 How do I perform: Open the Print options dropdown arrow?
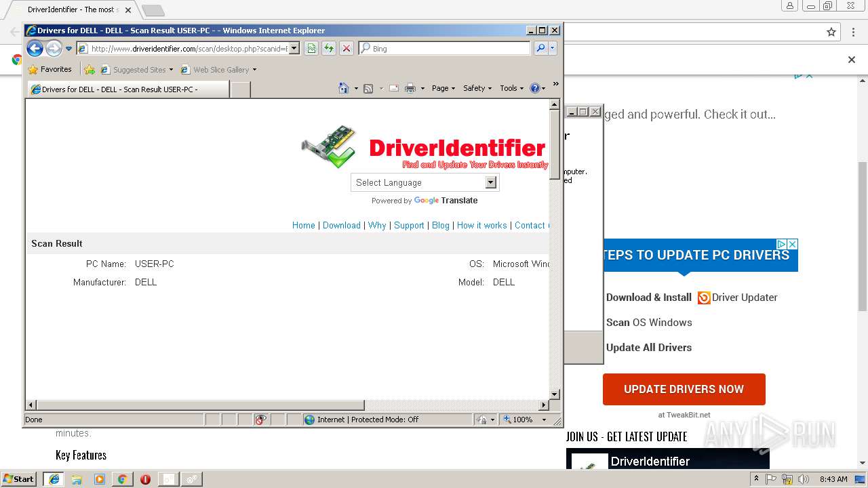(422, 88)
